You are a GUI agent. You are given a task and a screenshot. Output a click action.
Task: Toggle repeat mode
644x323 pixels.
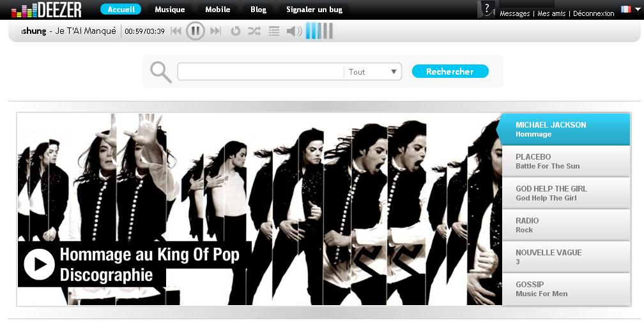[x=235, y=31]
